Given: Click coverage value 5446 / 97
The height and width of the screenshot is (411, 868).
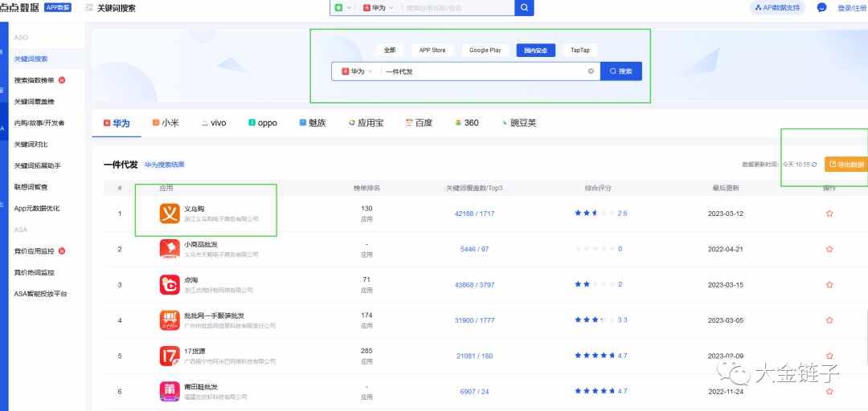Looking at the screenshot, I should pyautogui.click(x=474, y=249).
